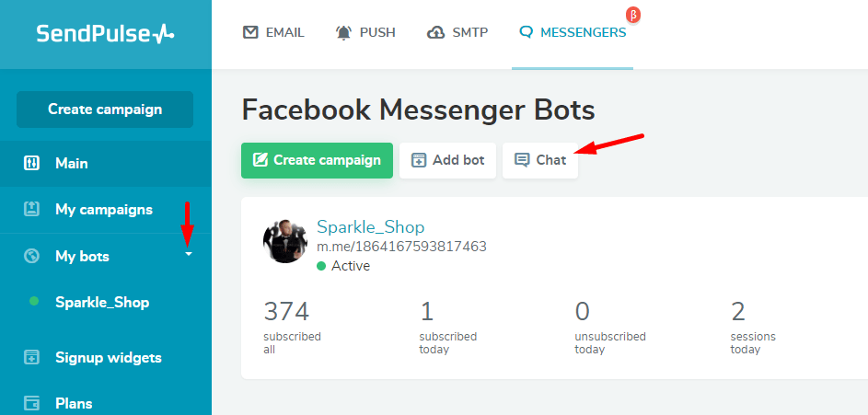Click the Signup widgets icon in sidebar

click(31, 357)
